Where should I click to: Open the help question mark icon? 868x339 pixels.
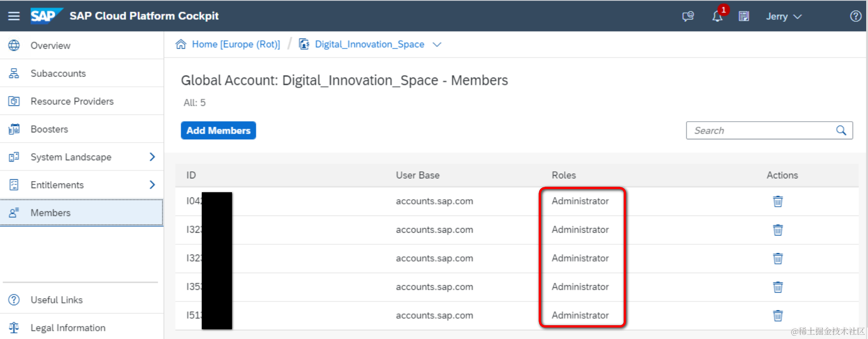(x=855, y=16)
